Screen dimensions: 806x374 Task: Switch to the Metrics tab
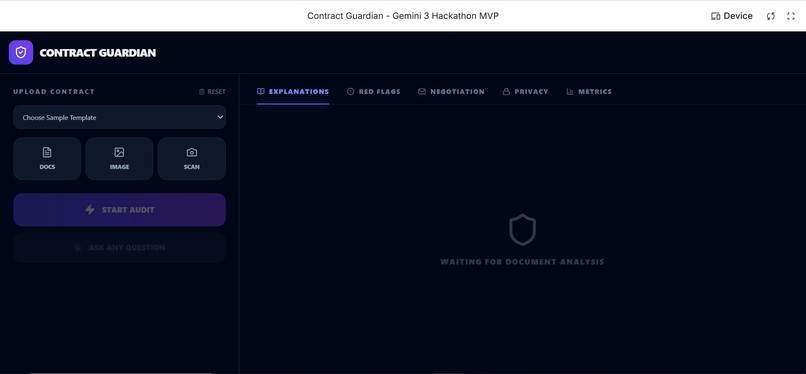[589, 91]
